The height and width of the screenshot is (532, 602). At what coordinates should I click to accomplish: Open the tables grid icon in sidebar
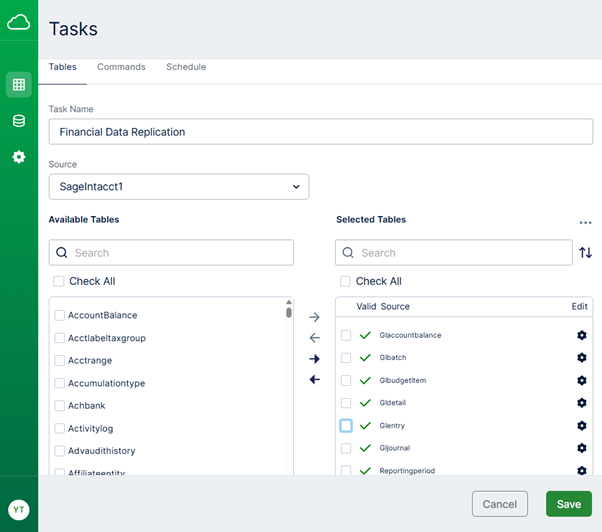point(19,85)
